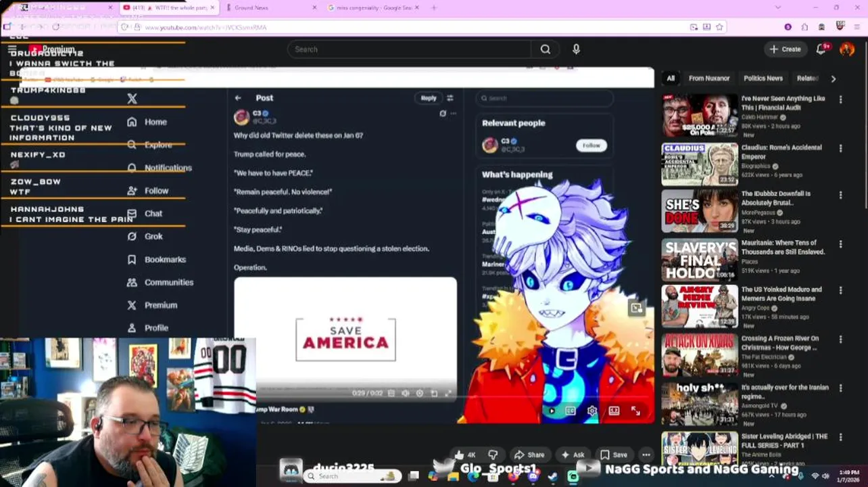Screen dimensions: 868x487
Task: Dislike the video
Action: (493, 455)
